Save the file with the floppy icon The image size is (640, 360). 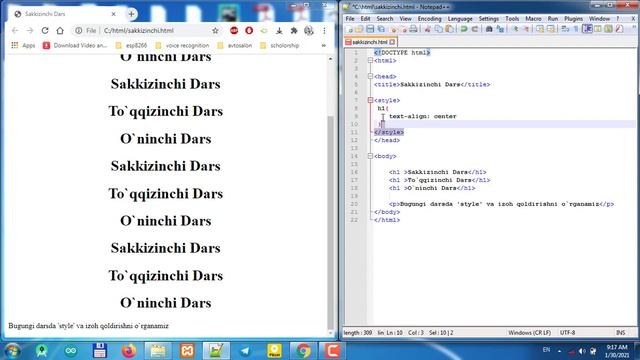(370, 29)
